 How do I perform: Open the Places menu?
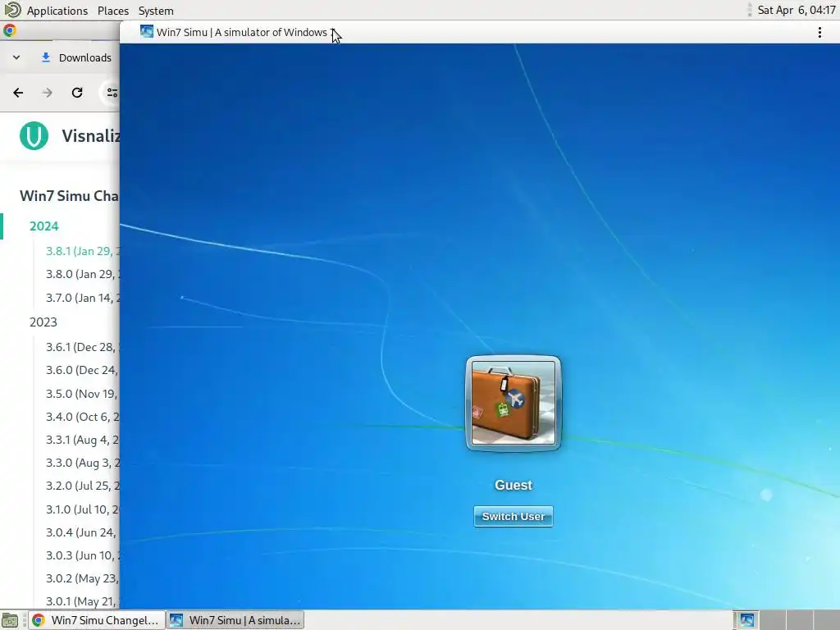113,11
